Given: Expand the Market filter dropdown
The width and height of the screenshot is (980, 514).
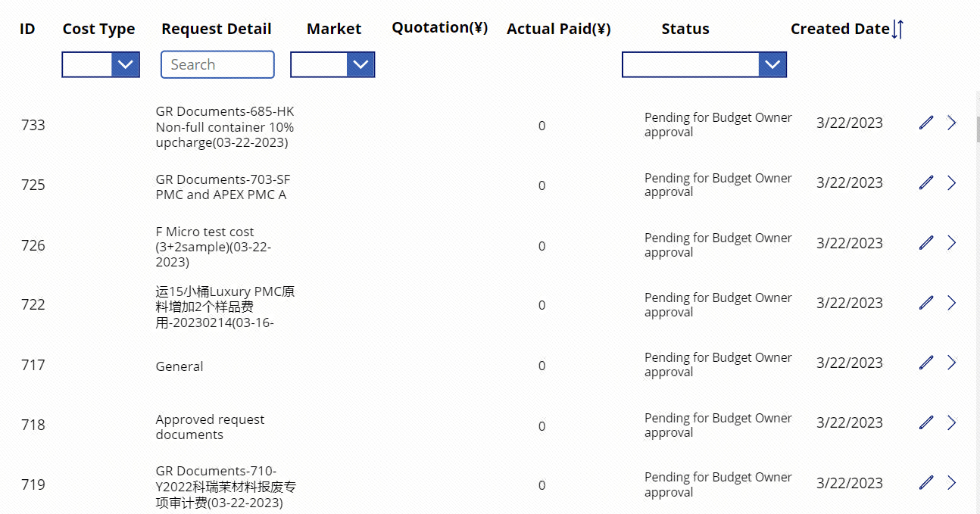Looking at the screenshot, I should 332,64.
